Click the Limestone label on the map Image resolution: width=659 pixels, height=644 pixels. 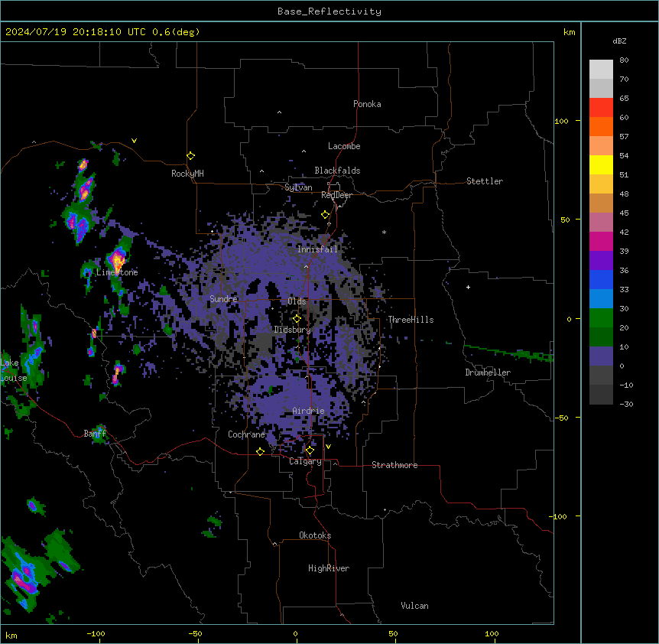pos(117,272)
